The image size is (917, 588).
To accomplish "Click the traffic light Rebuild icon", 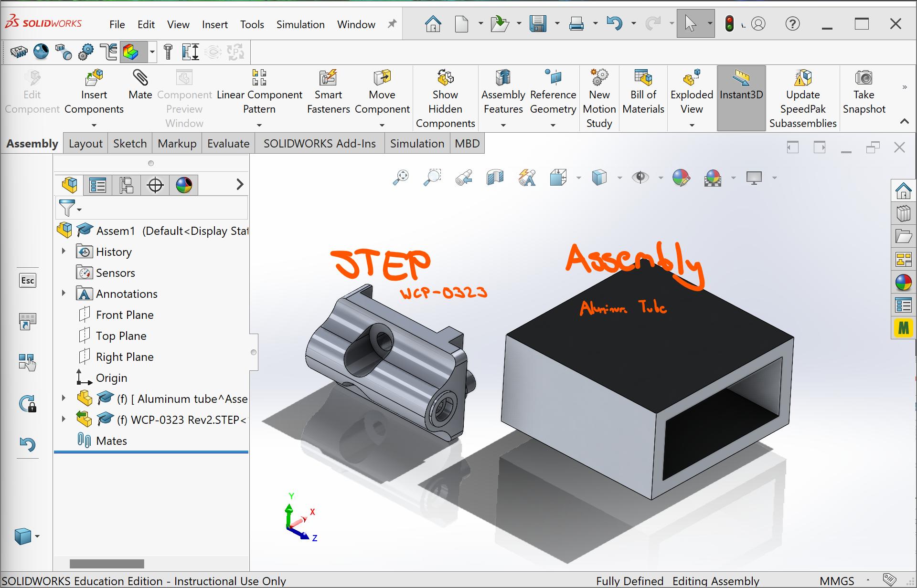I will (x=729, y=23).
